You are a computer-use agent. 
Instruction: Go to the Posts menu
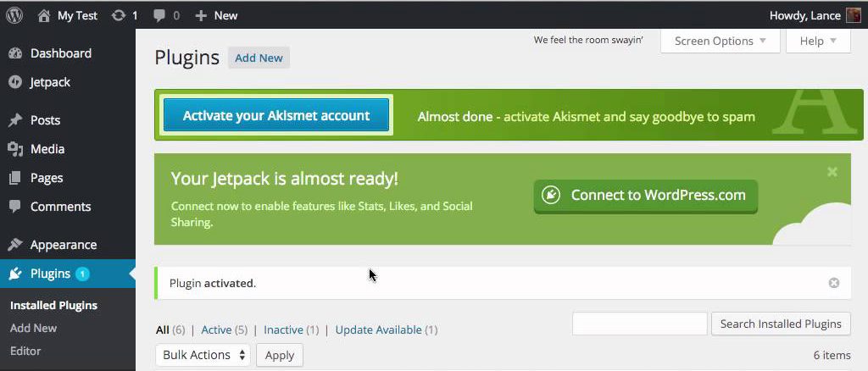click(46, 120)
